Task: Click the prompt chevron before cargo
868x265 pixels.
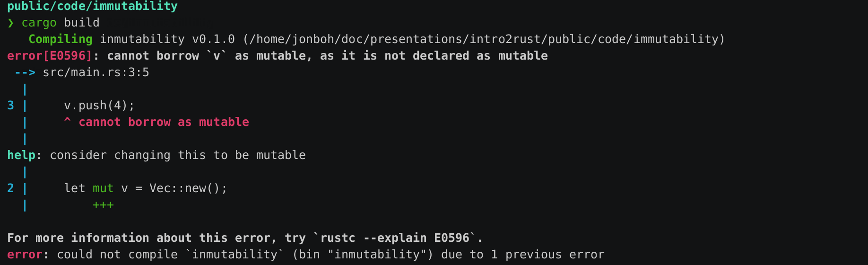Action: pyautogui.click(x=10, y=23)
